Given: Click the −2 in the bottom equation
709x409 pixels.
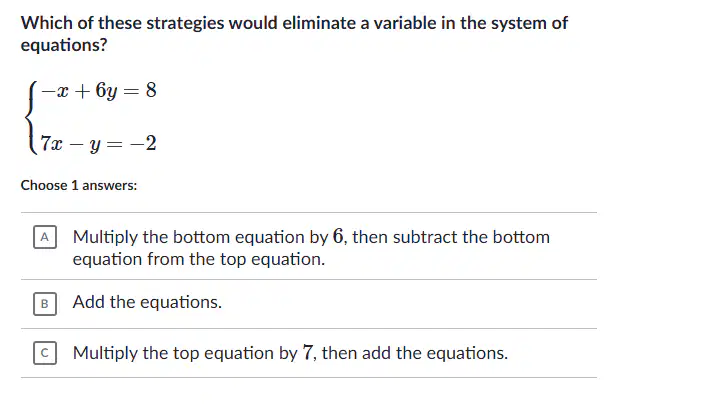Looking at the screenshot, I should (143, 143).
